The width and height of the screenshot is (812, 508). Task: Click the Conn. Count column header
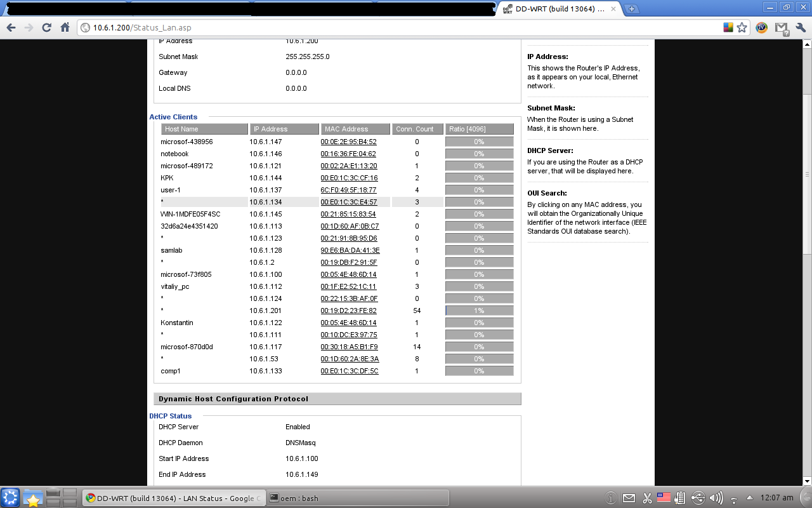click(x=417, y=129)
